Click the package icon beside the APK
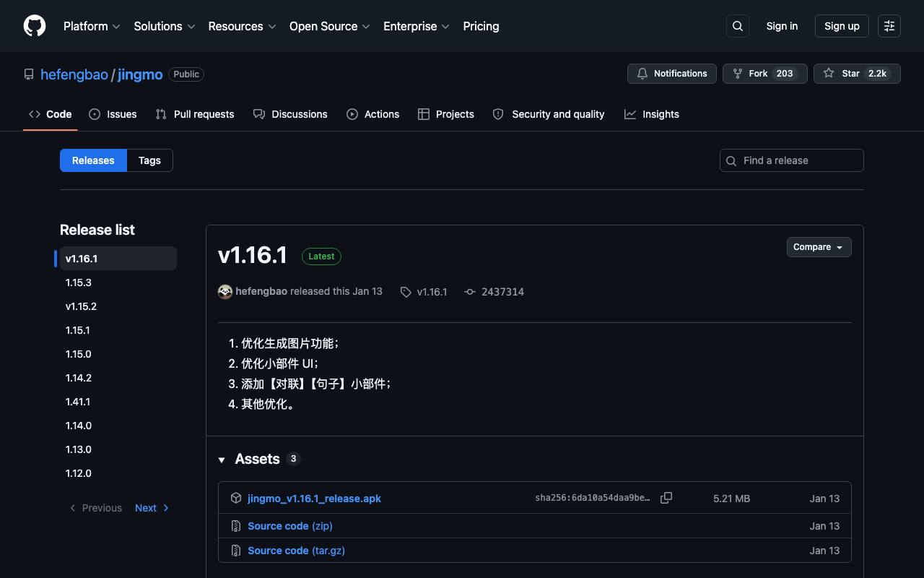924x578 pixels. tap(236, 498)
